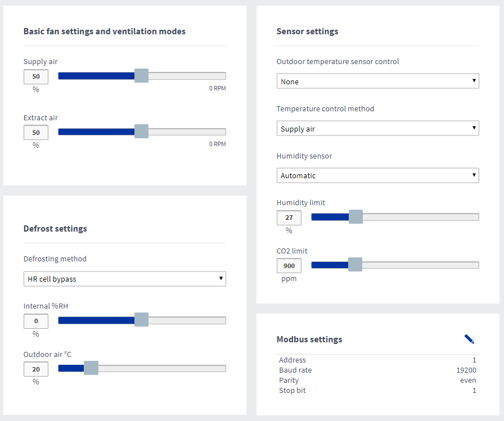Click the Modbus settings edit pencil icon
Viewport: 504px width, 421px height.
[469, 339]
